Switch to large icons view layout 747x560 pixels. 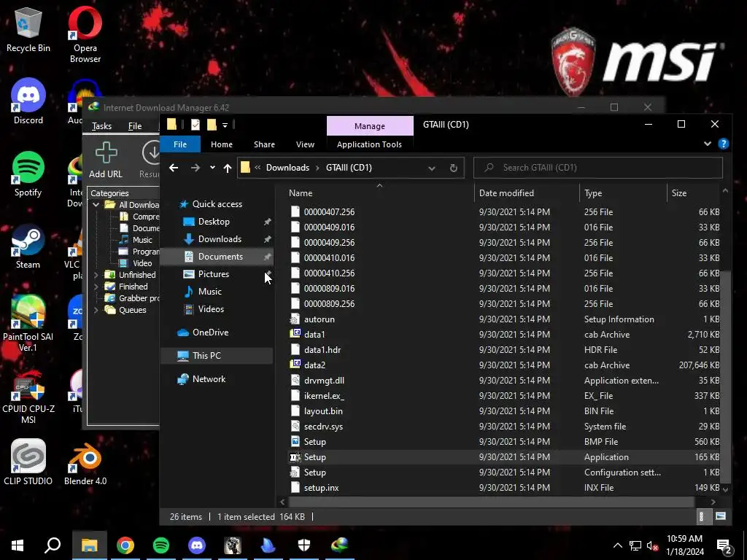click(x=721, y=517)
